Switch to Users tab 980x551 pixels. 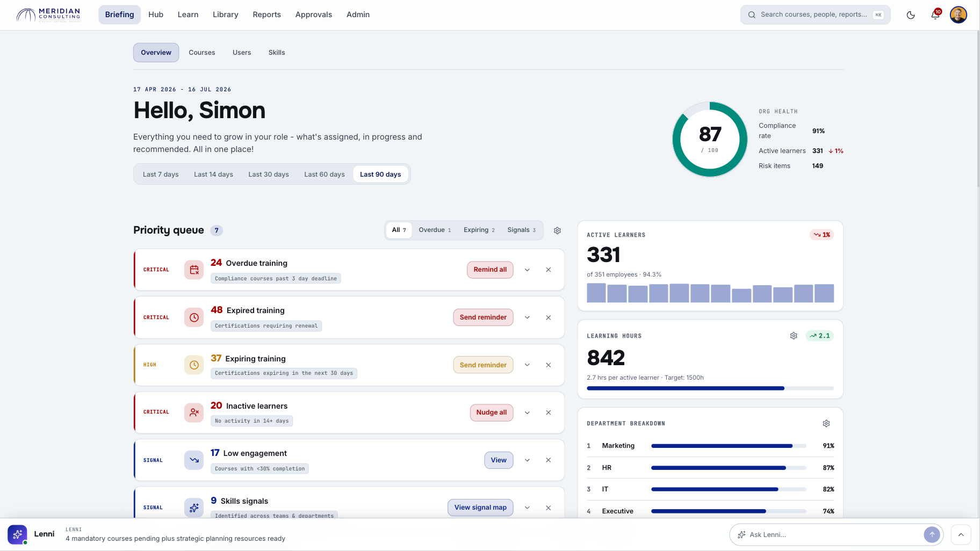(242, 53)
